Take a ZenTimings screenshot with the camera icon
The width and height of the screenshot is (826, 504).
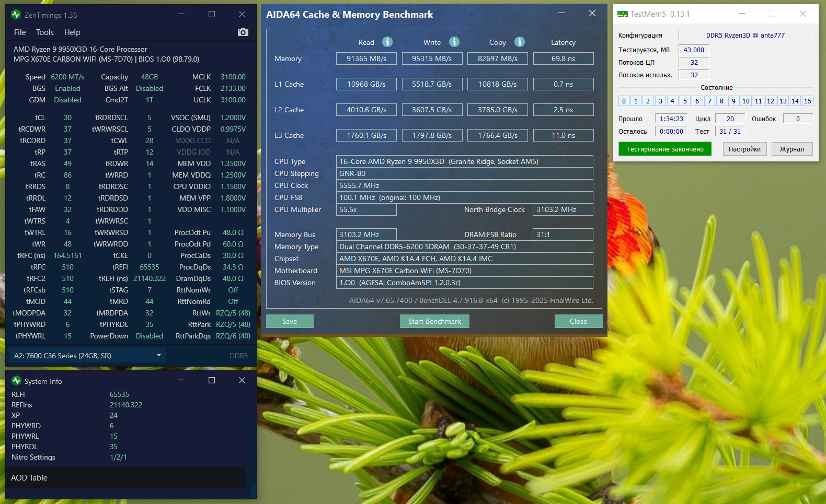pyautogui.click(x=243, y=32)
